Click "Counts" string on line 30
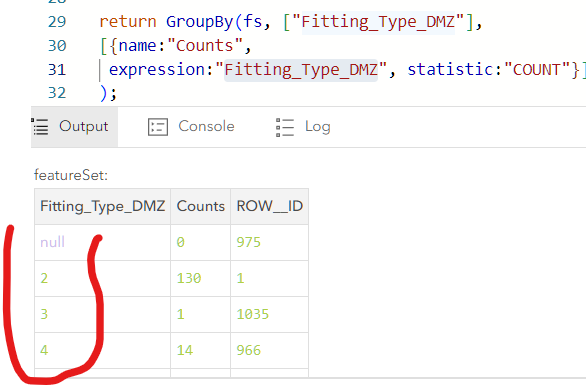586x392 pixels. click(x=205, y=46)
